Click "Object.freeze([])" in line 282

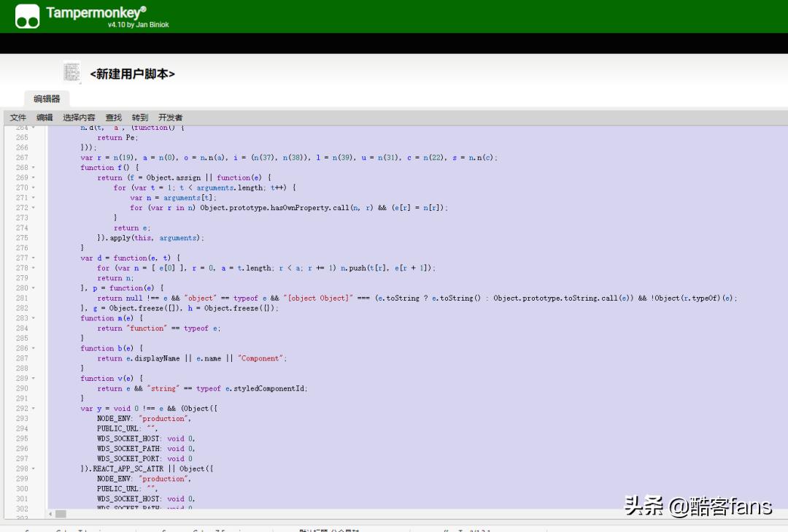[x=144, y=308]
